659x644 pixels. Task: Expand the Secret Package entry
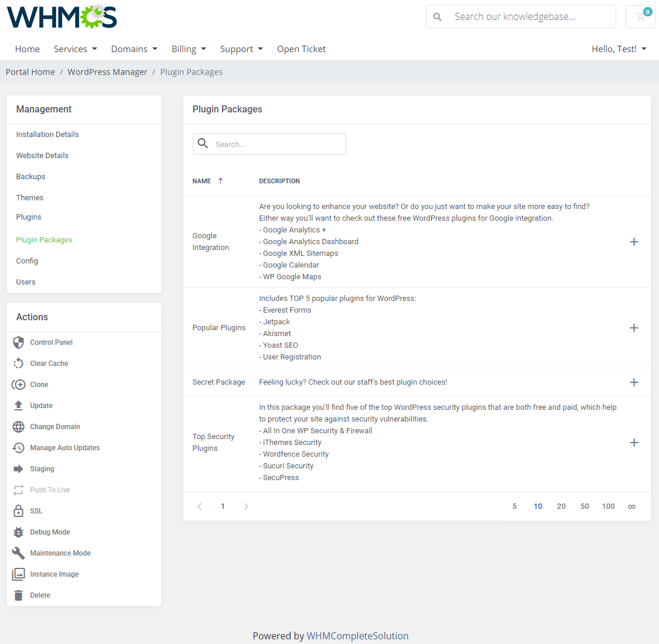point(634,382)
